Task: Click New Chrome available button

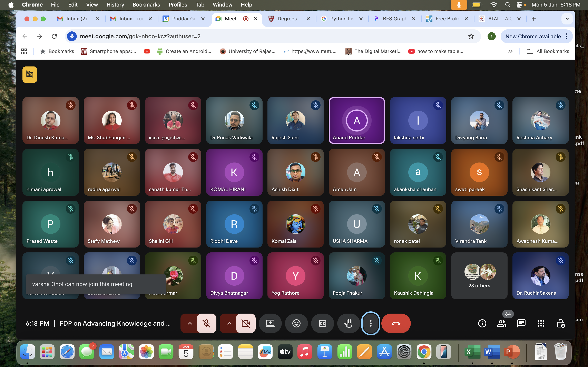Action: pyautogui.click(x=533, y=36)
